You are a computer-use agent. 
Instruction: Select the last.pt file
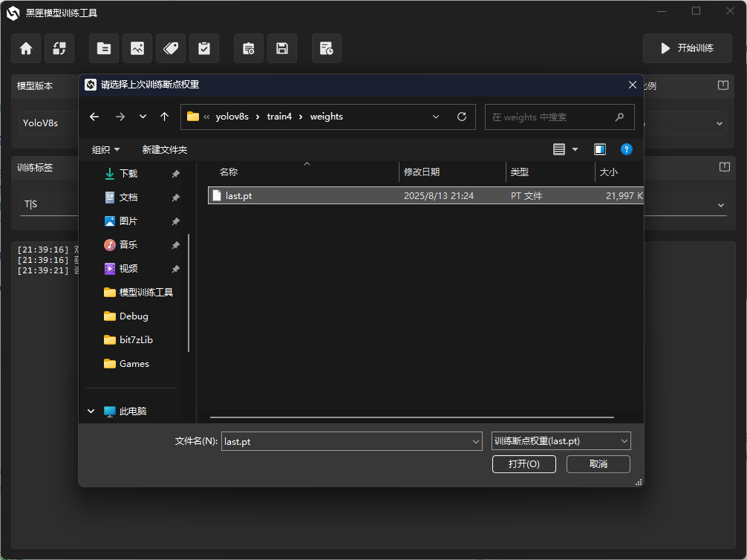[238, 196]
